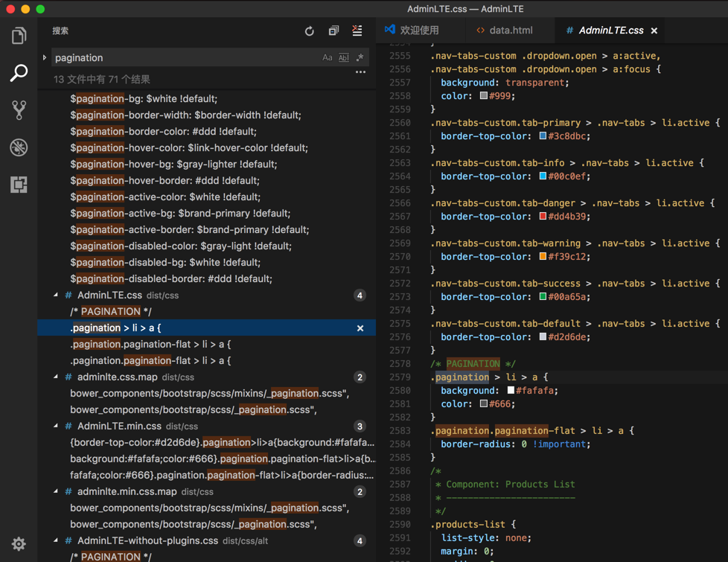Switch to the 欢迎使用 tab
The image size is (728, 562).
[419, 31]
